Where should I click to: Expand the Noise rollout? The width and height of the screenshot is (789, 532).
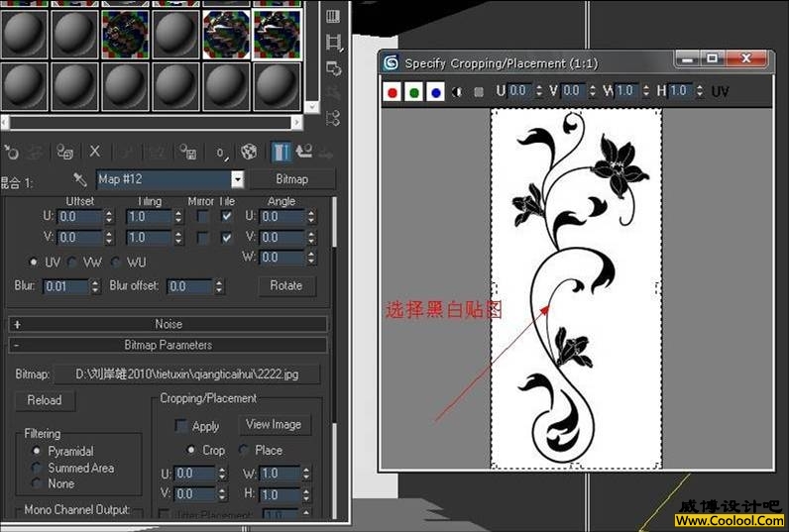(x=169, y=324)
